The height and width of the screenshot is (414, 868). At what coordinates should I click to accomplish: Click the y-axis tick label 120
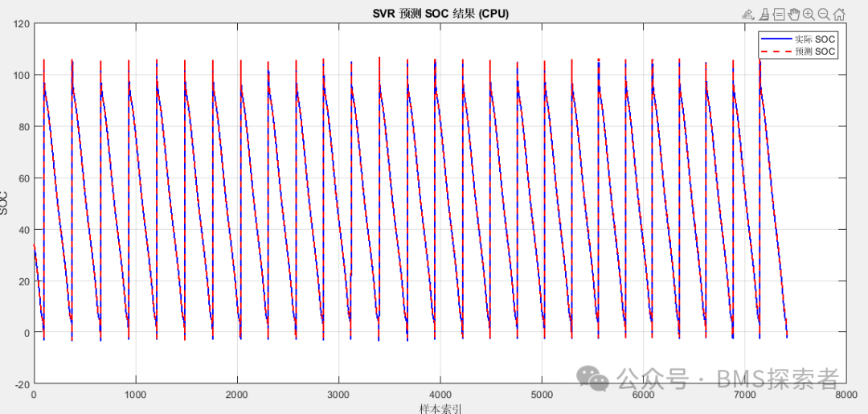(22, 24)
